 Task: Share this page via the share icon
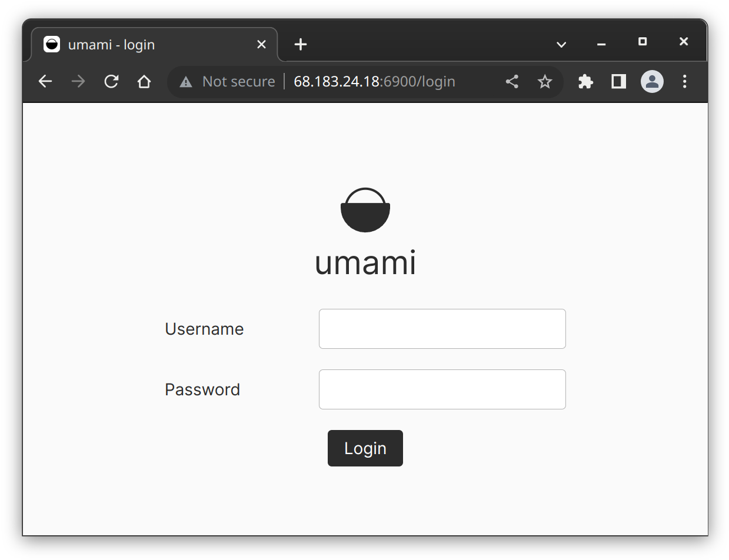pyautogui.click(x=512, y=82)
